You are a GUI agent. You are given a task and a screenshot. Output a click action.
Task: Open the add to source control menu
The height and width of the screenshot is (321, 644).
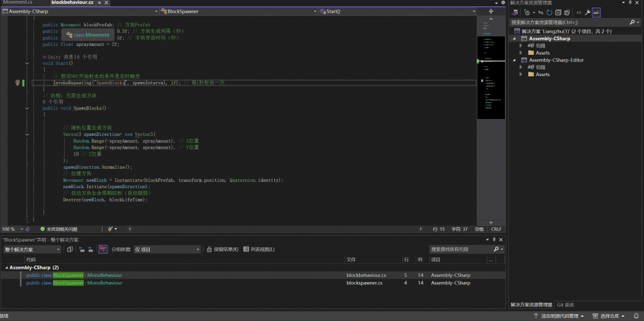tap(558, 316)
